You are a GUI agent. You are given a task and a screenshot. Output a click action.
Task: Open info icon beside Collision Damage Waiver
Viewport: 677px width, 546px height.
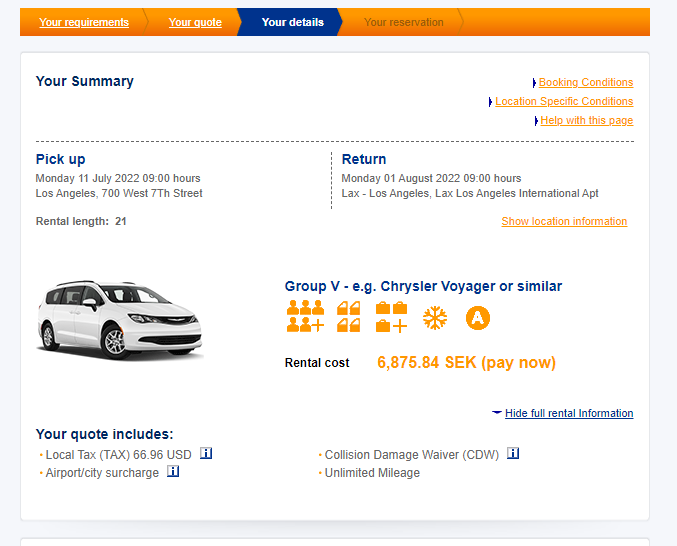(x=513, y=453)
